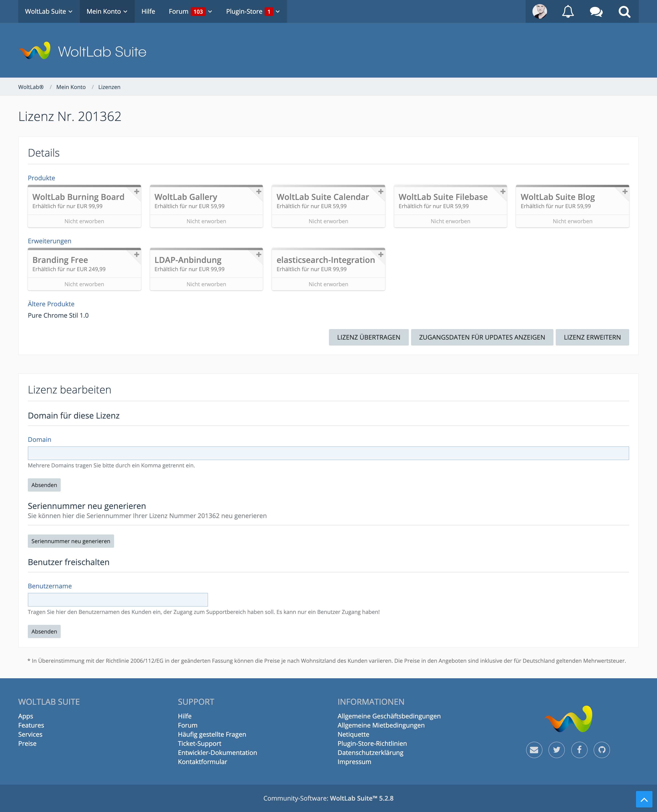Open the GitHub icon in footer

(x=602, y=749)
